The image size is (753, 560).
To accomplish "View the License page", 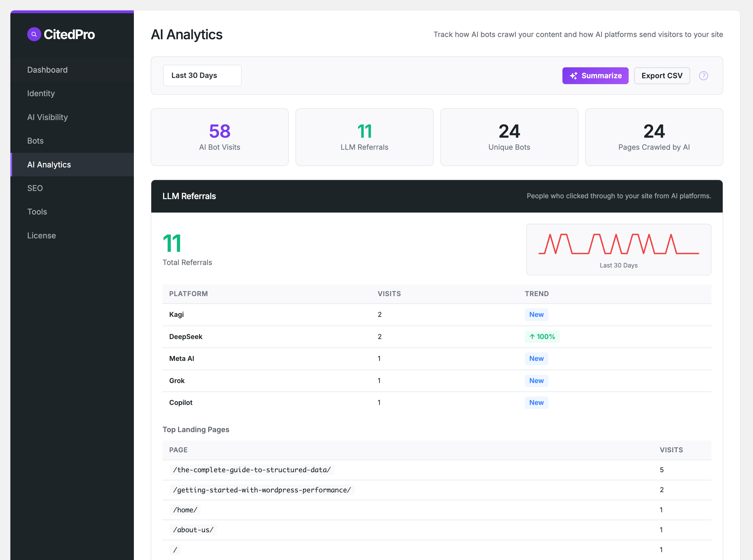I will point(41,235).
